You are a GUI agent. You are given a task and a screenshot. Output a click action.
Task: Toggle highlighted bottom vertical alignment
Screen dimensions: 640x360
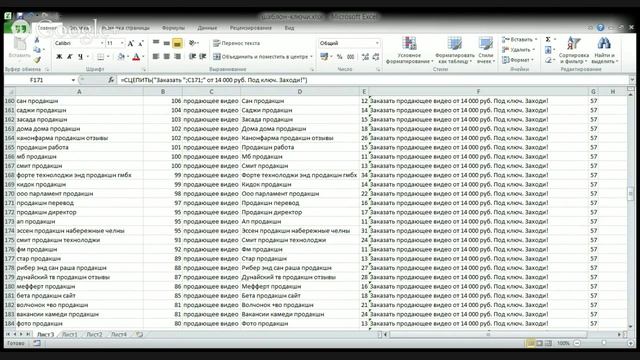(x=177, y=43)
